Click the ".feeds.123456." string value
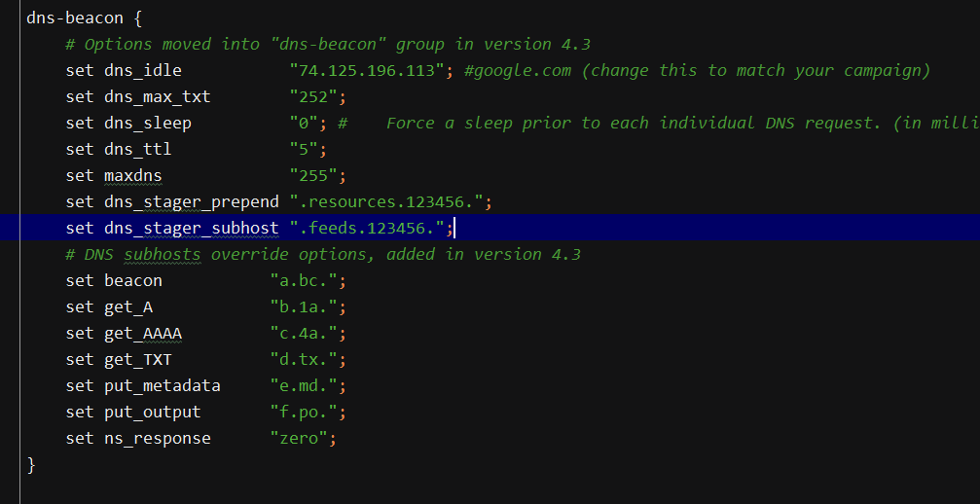This screenshot has width=980, height=504. pos(372,228)
